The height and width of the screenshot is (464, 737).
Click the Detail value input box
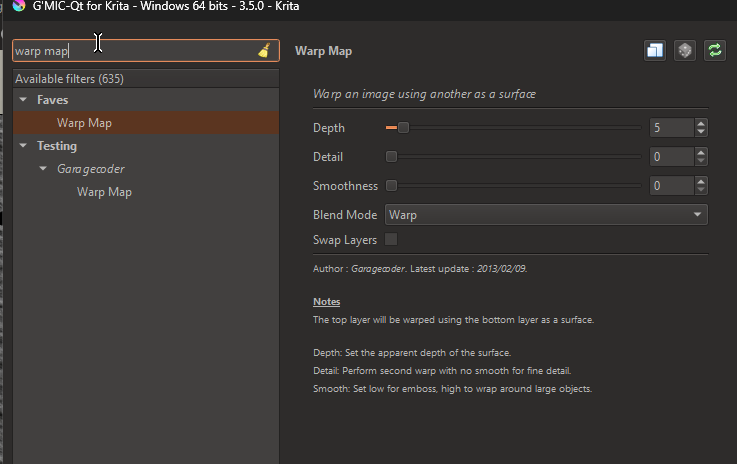pyautogui.click(x=670, y=157)
